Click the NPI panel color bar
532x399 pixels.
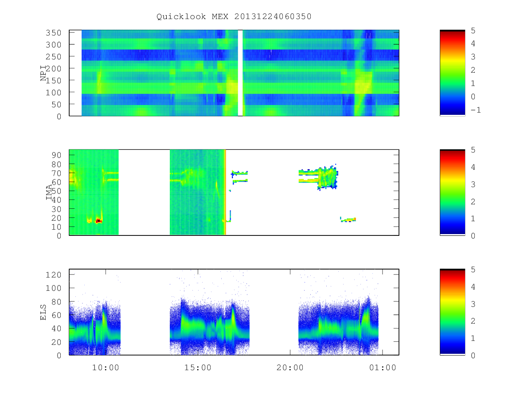(452, 73)
